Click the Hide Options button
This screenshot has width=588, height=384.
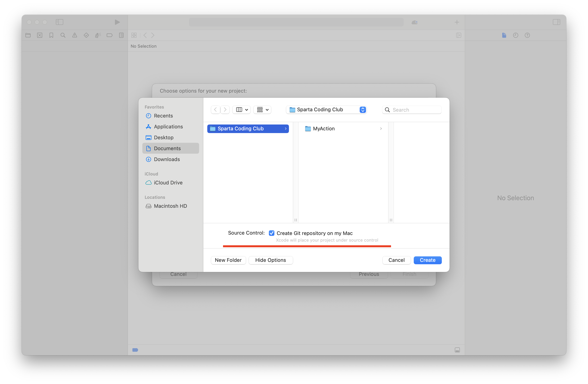pos(270,260)
